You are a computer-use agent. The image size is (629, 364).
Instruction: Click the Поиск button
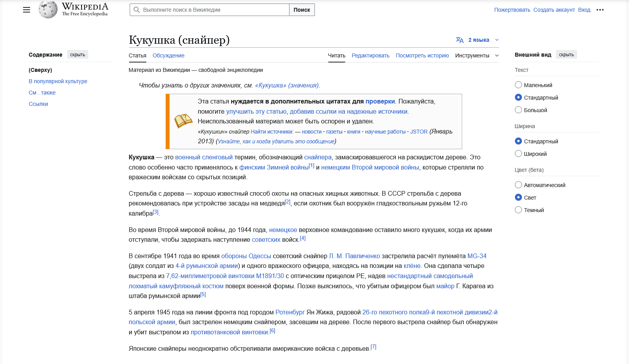click(302, 10)
